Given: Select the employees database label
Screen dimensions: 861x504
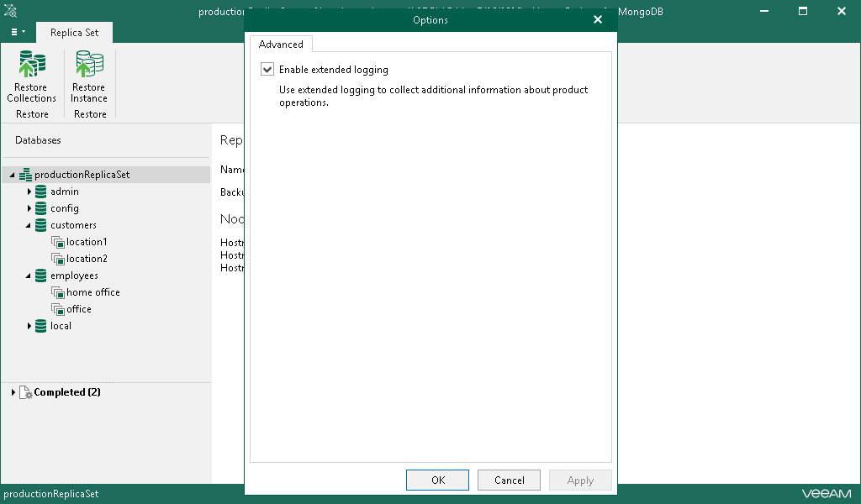Looking at the screenshot, I should point(74,276).
